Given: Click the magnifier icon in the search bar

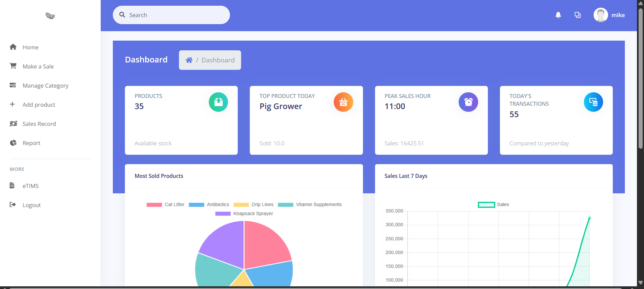Looking at the screenshot, I should (x=122, y=15).
